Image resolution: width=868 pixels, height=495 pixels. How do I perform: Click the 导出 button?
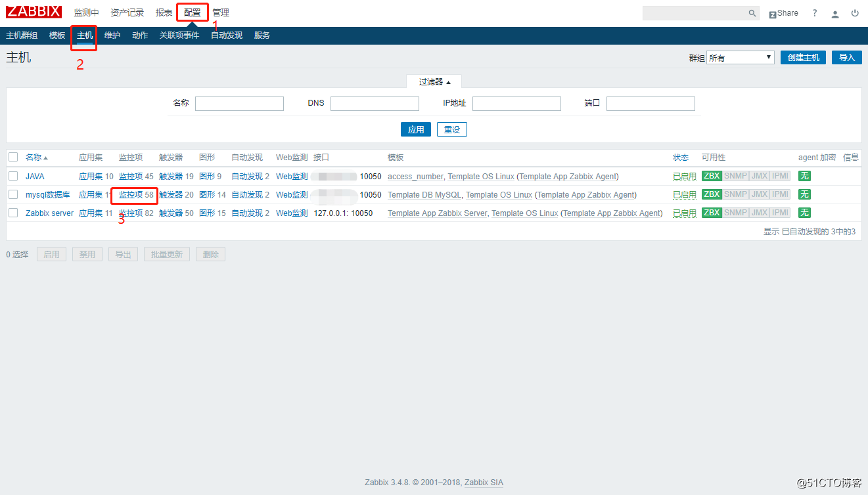click(x=123, y=254)
